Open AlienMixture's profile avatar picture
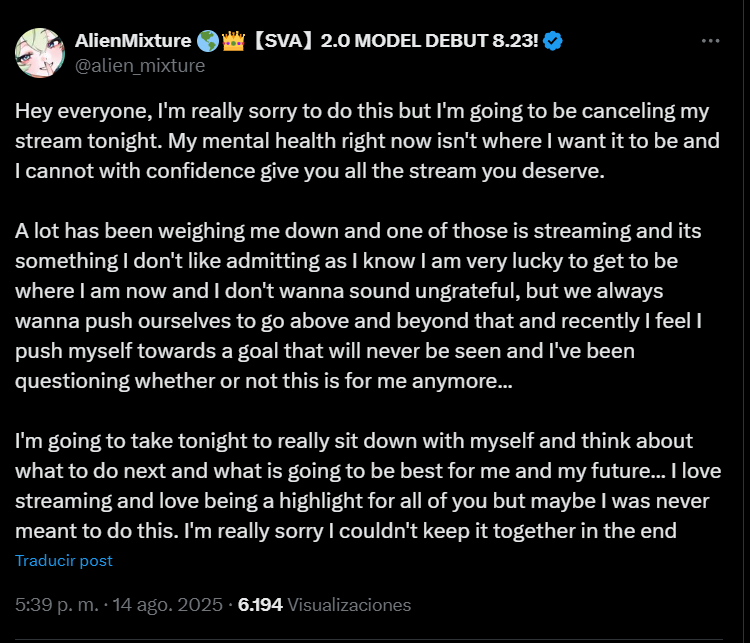Viewport: 750px width, 643px height. click(40, 52)
